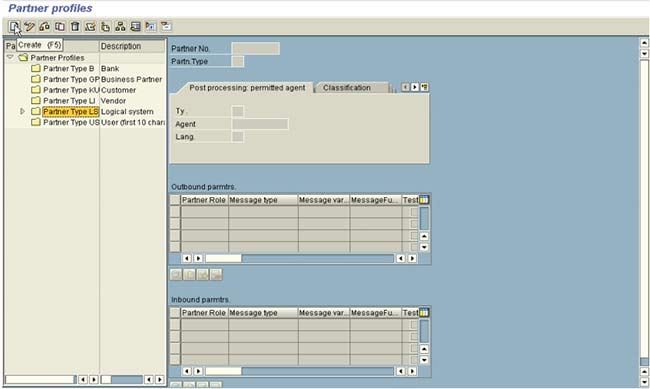Click the toolbar icon between pencil and copy
650x389 pixels.
click(44, 27)
